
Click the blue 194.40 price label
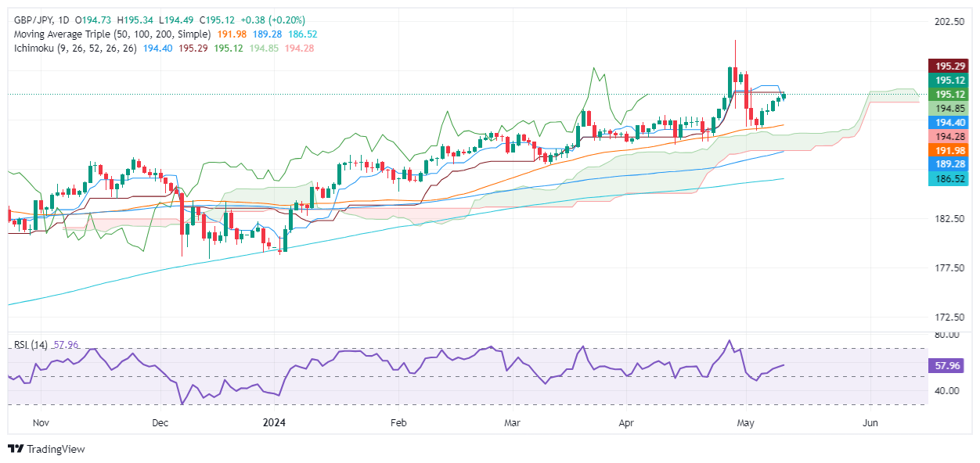[x=950, y=123]
